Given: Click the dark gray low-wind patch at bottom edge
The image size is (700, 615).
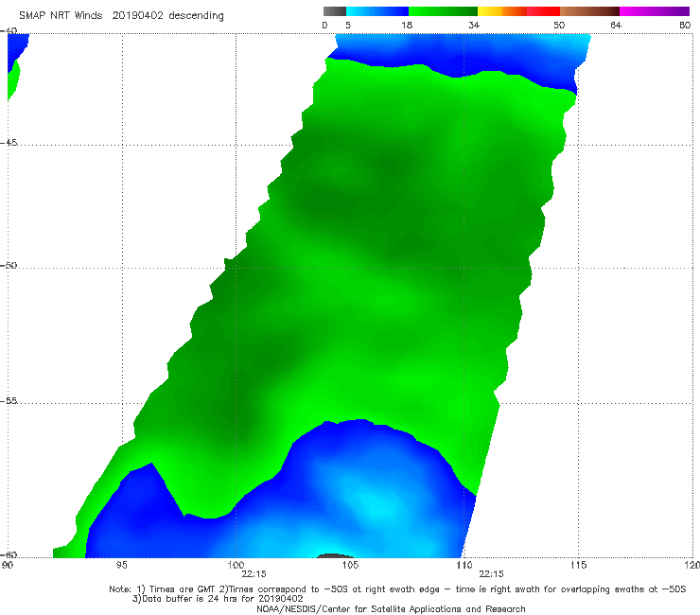Looking at the screenshot, I should [x=334, y=555].
